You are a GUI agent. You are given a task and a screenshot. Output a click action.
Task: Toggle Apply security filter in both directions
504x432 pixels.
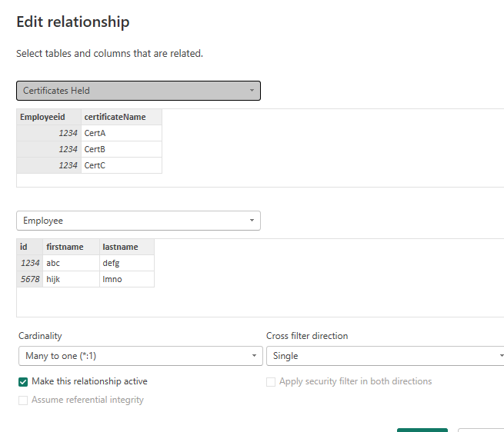271,382
